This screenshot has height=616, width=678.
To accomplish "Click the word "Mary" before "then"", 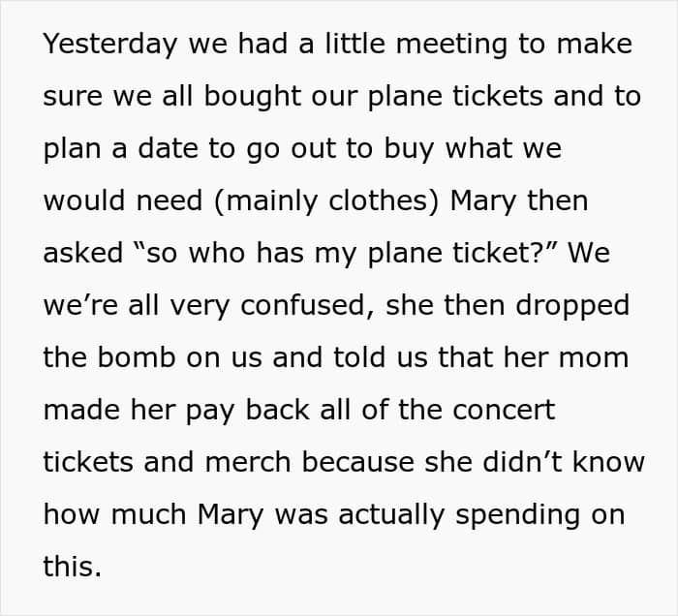I will tap(483, 201).
